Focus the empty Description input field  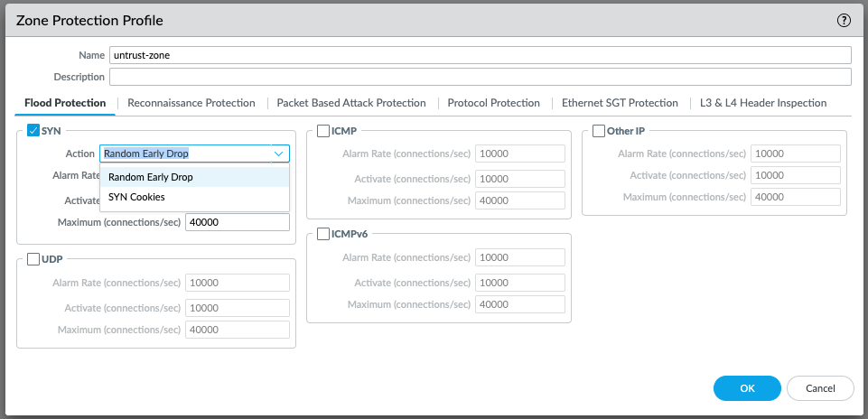(480, 77)
